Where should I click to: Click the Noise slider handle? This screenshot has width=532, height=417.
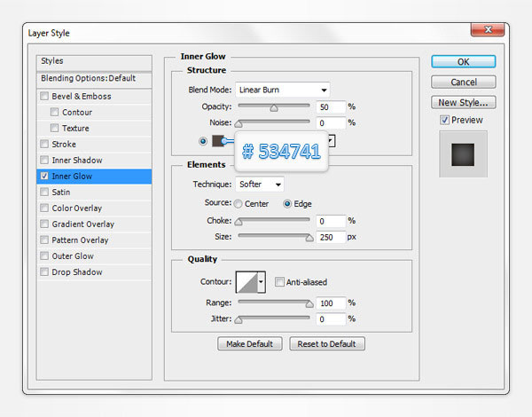point(239,124)
